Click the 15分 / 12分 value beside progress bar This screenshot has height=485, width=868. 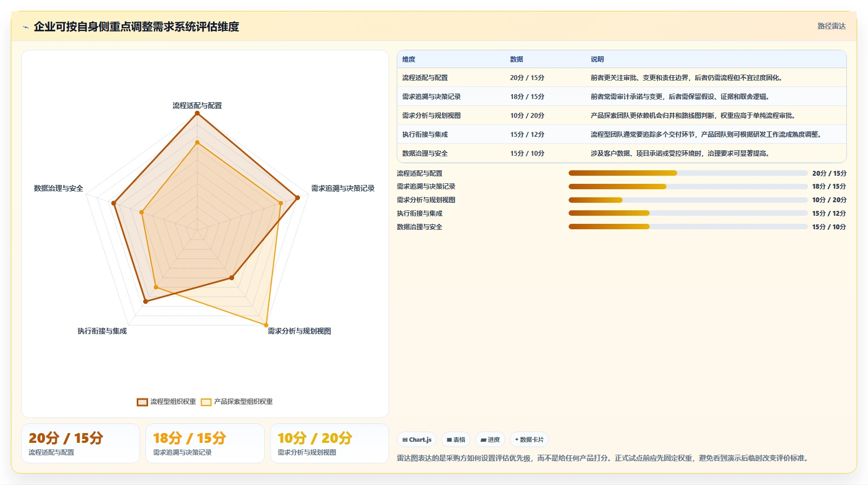(829, 213)
